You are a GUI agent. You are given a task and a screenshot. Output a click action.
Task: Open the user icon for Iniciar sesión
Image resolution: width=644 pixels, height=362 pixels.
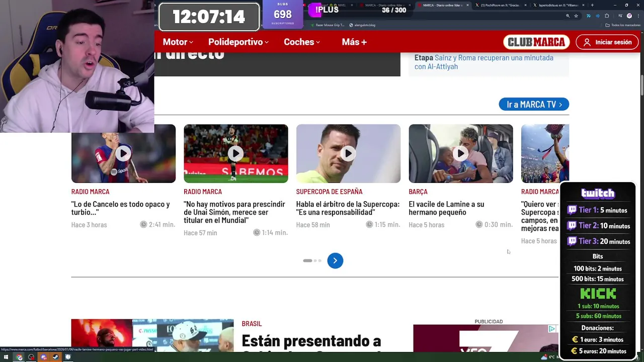(587, 42)
